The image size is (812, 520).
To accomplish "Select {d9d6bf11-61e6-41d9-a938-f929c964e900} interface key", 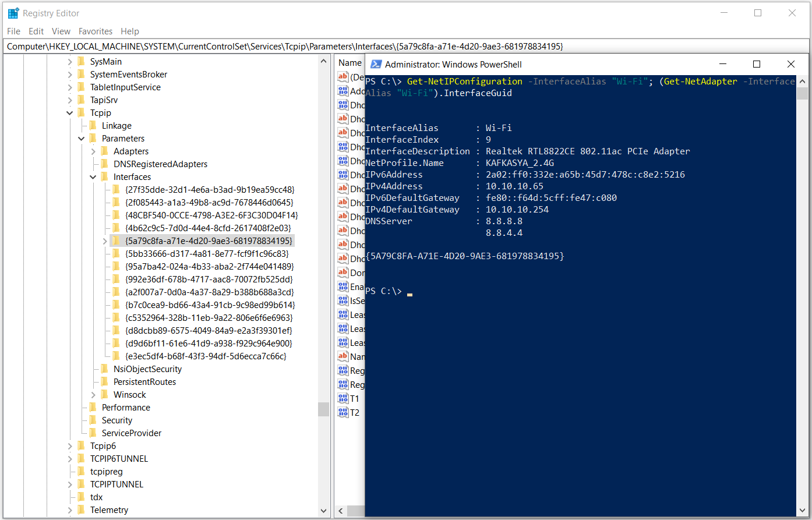I will (x=209, y=344).
